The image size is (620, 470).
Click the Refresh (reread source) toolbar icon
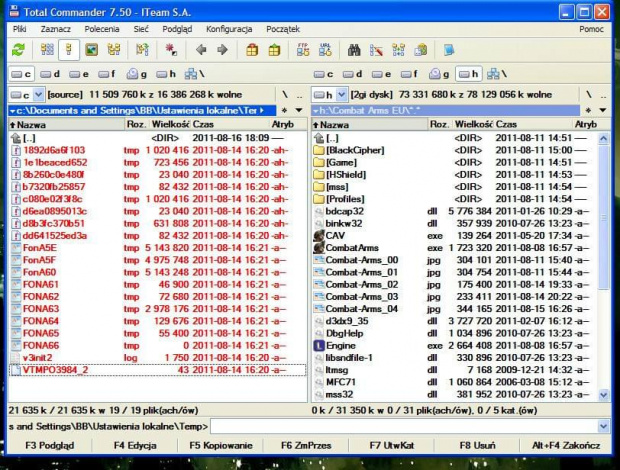coord(18,50)
